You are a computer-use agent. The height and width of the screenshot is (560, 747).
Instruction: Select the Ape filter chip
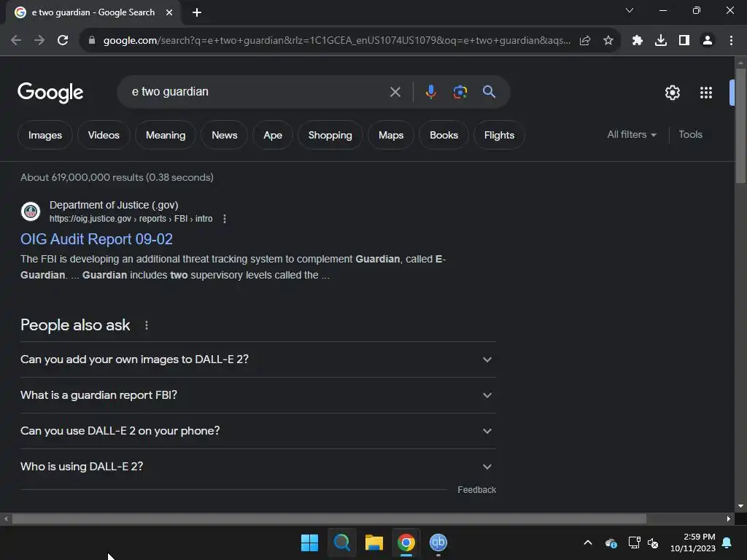pyautogui.click(x=273, y=135)
